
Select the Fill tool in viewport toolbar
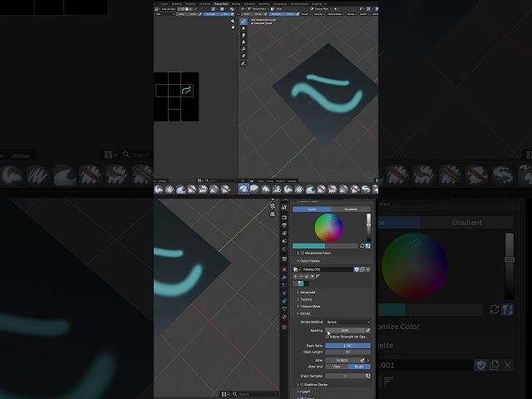click(244, 49)
